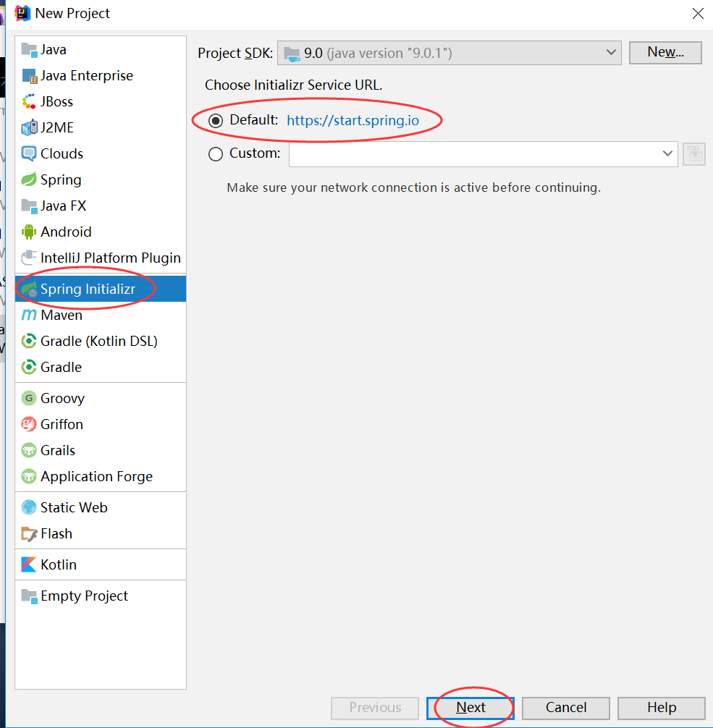Image resolution: width=713 pixels, height=728 pixels.
Task: Select JBoss label in list
Action: click(56, 102)
